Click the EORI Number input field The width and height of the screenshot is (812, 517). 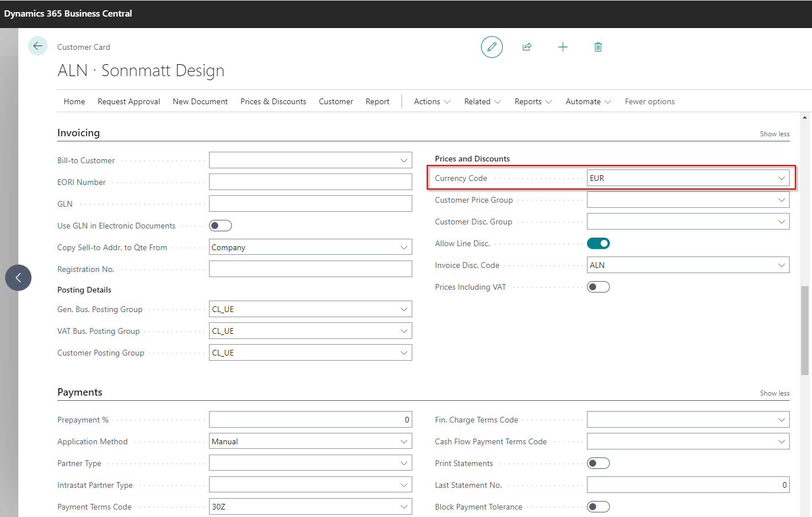[x=310, y=182]
